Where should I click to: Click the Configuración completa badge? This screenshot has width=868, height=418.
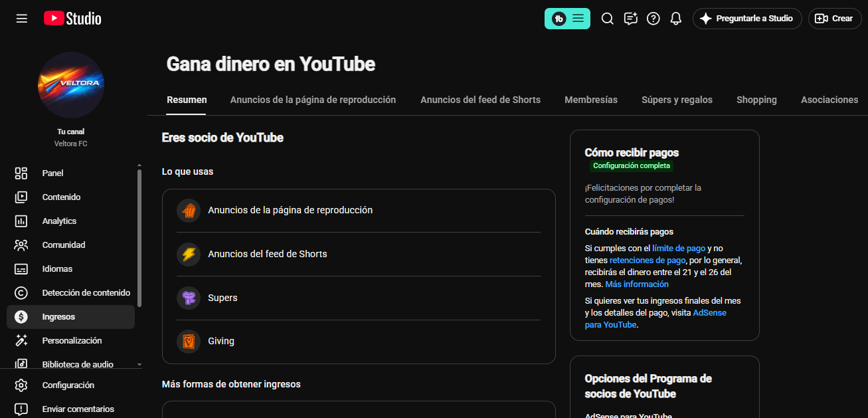(x=632, y=166)
